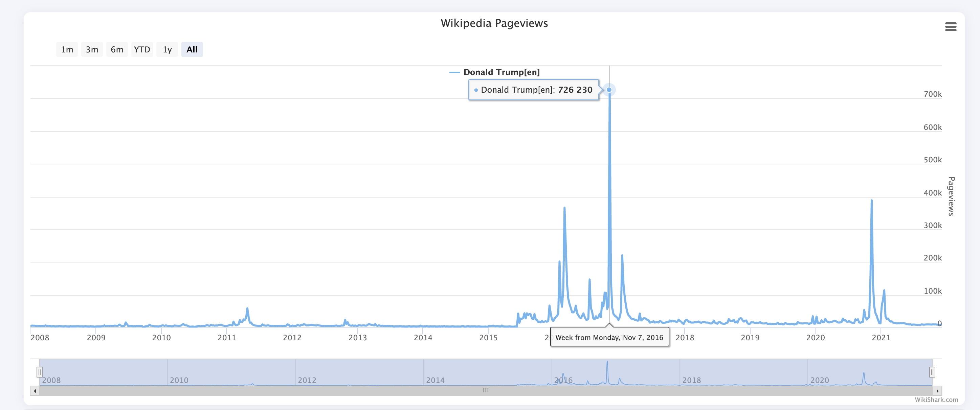
Task: Click the 2011 x-axis label
Action: coord(227,337)
